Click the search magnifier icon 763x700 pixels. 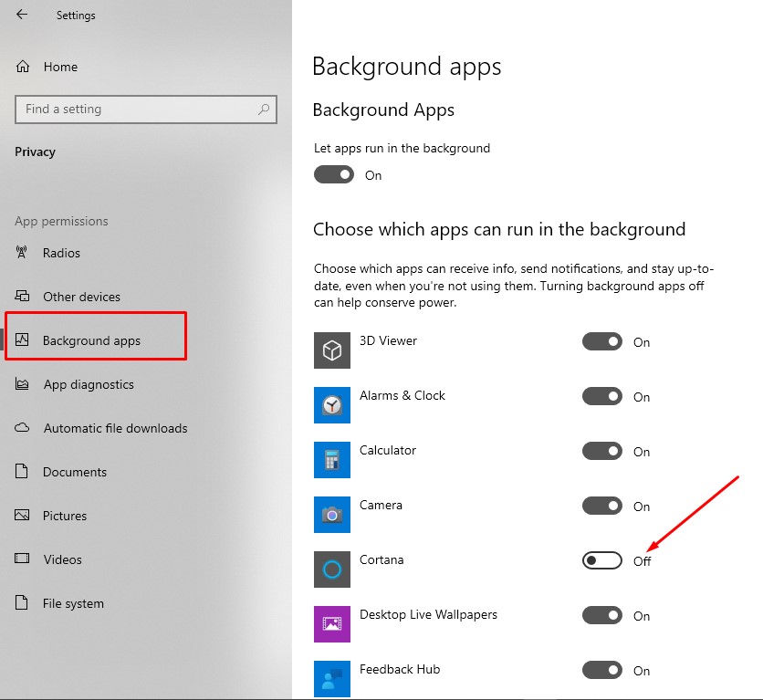point(263,110)
